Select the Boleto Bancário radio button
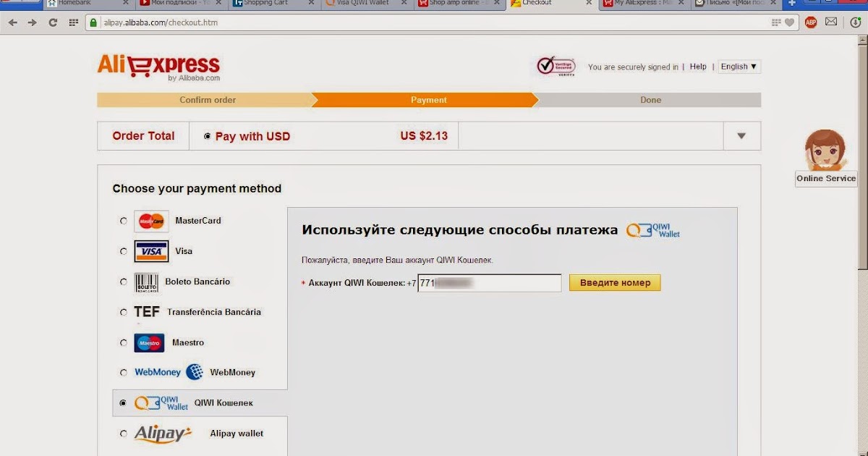The height and width of the screenshot is (456, 868). (124, 282)
